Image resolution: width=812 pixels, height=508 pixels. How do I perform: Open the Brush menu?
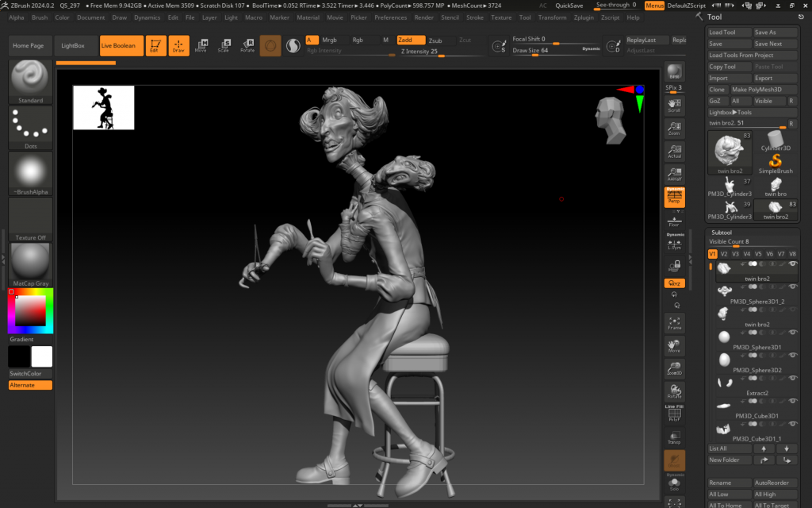click(x=40, y=17)
